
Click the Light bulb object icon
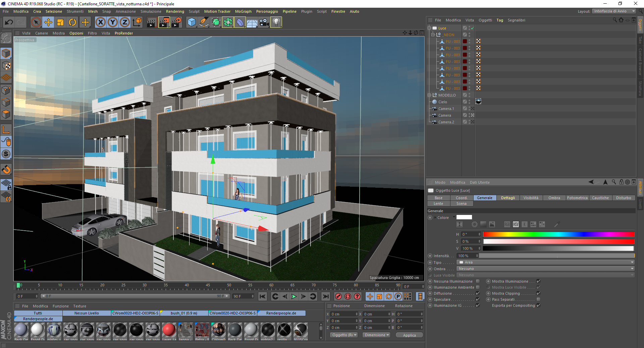tap(276, 22)
